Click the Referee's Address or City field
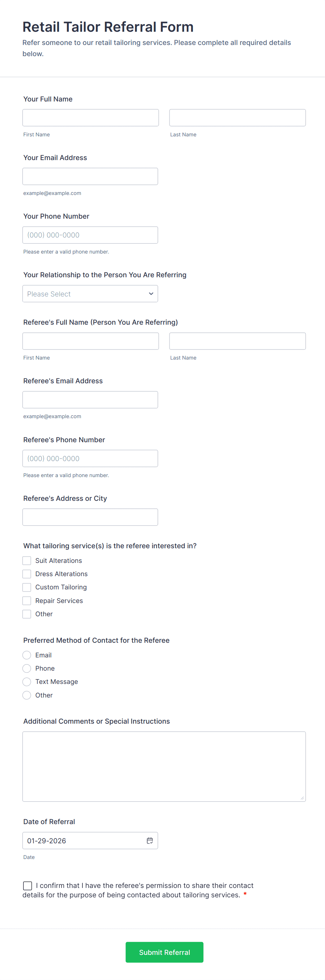The image size is (325, 980). point(90,517)
